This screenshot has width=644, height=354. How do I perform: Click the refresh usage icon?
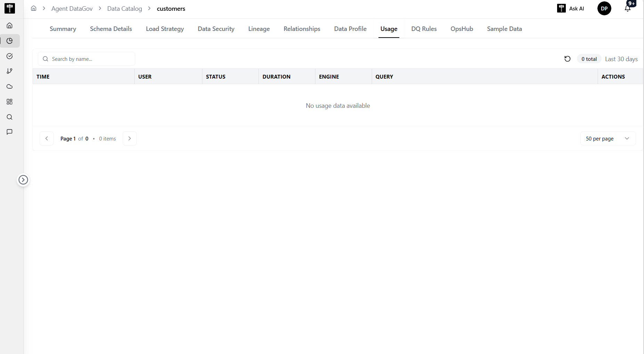click(x=568, y=59)
